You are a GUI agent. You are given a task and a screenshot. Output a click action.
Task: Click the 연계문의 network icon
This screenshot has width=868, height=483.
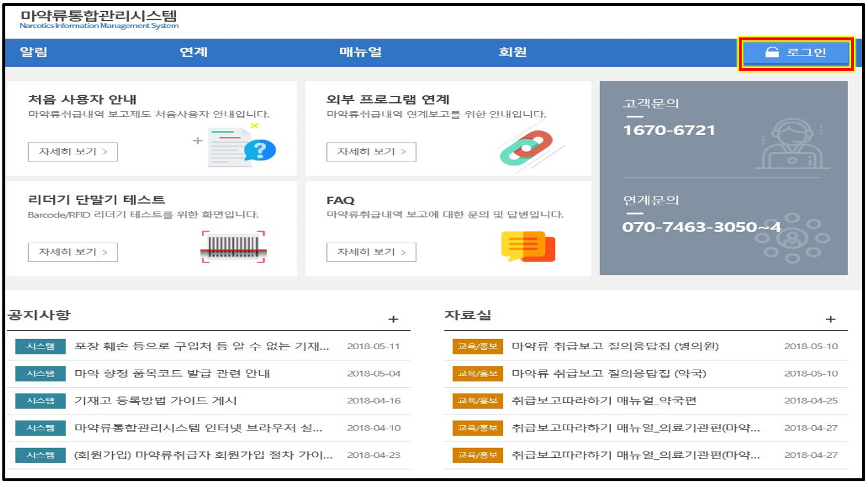click(x=792, y=238)
